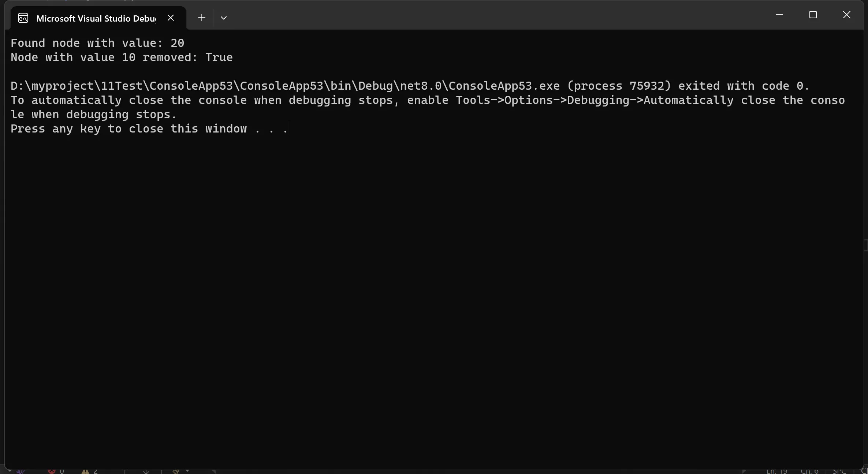The image size is (868, 474).
Task: Click the 'Node with value 10 removed' line
Action: point(122,57)
